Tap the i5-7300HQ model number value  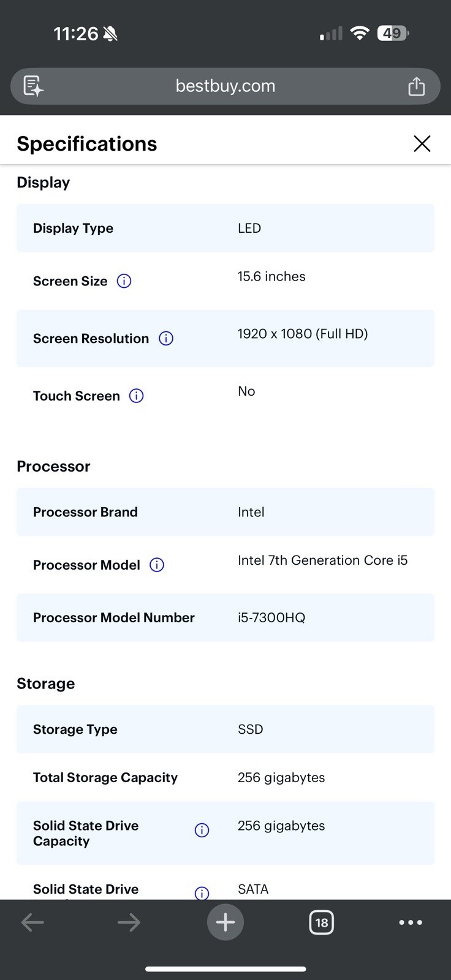[271, 617]
